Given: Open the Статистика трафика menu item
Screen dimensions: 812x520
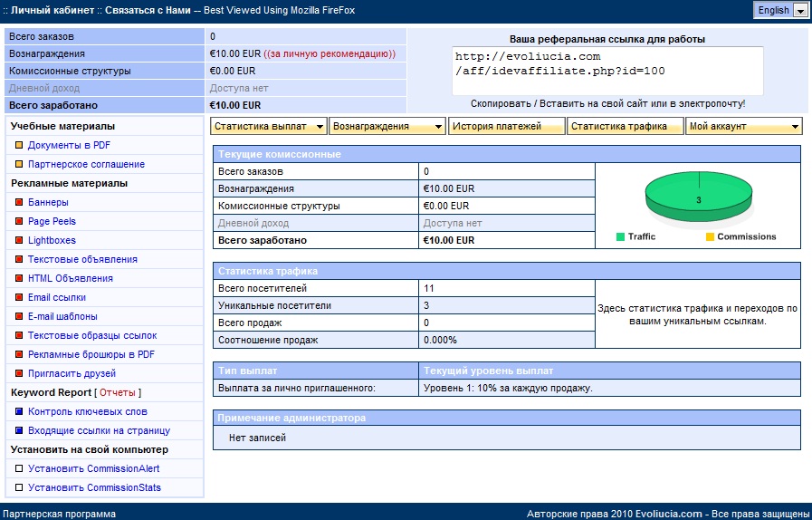Looking at the screenshot, I should point(625,127).
